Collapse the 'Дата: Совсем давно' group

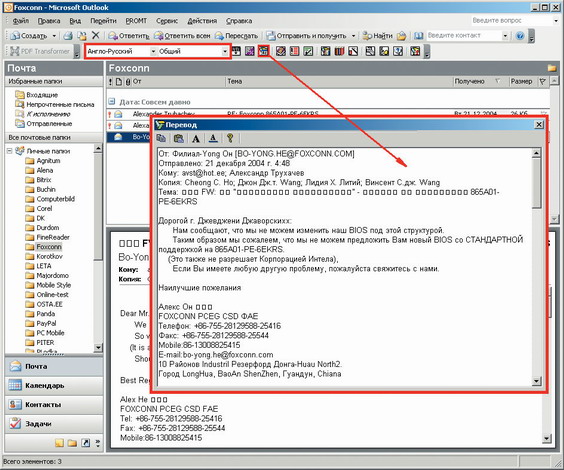click(x=112, y=102)
